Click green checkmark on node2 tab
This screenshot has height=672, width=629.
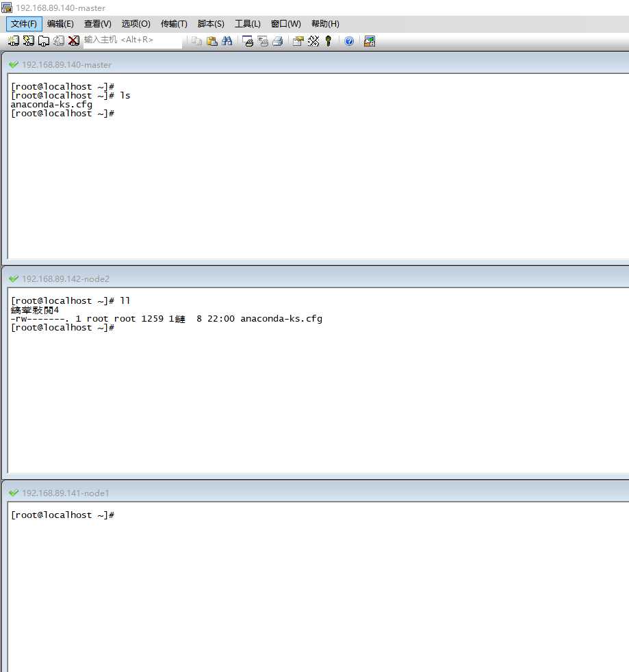(x=13, y=279)
